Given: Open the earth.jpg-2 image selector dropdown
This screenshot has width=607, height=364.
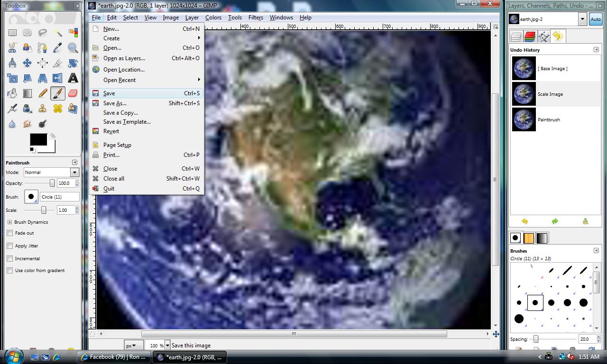Looking at the screenshot, I should [582, 19].
